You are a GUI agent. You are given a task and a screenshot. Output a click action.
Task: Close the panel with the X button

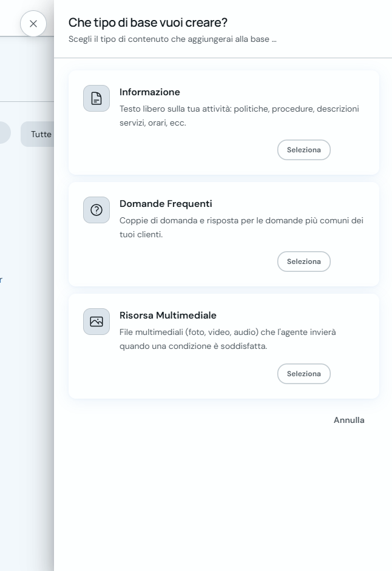click(x=33, y=24)
